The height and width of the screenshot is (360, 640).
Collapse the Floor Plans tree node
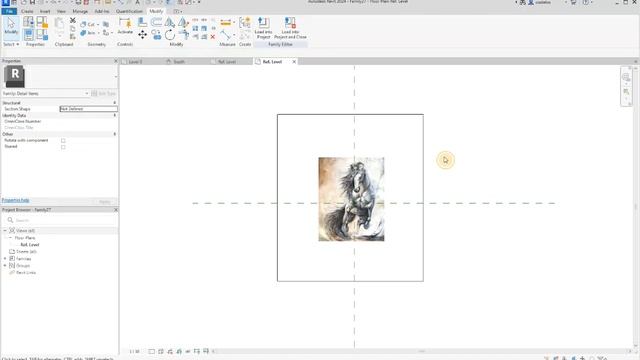(x=11, y=238)
